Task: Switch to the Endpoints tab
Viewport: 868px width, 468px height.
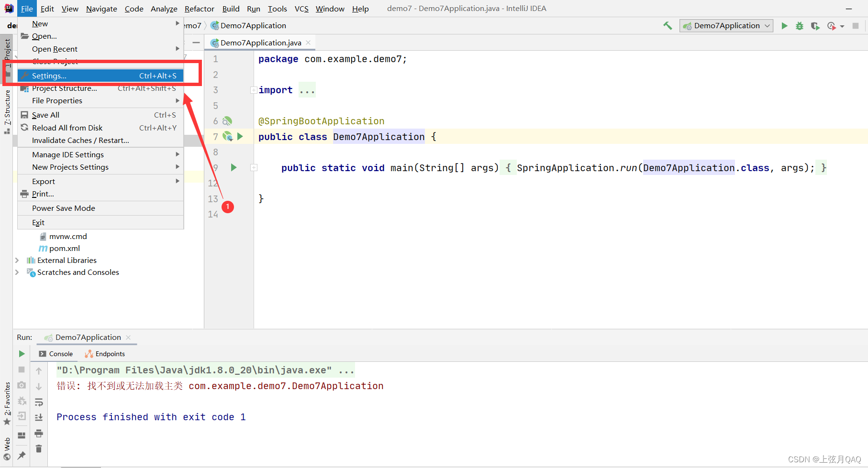Action: coord(105,354)
